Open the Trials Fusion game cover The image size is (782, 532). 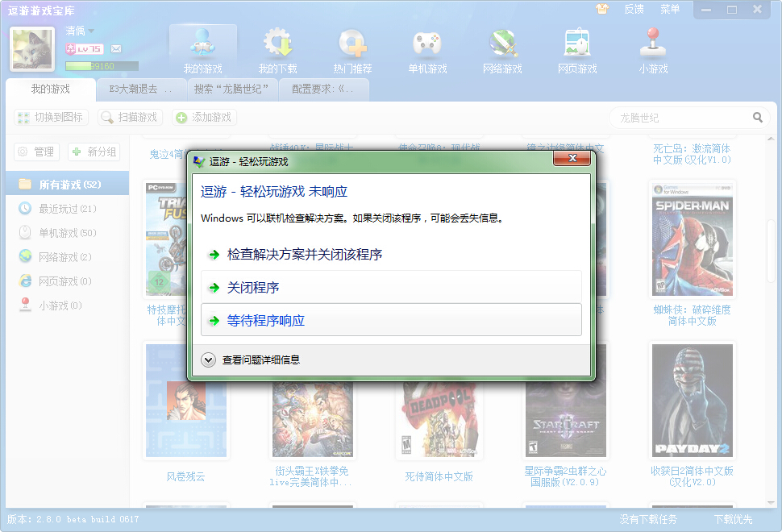click(166, 239)
